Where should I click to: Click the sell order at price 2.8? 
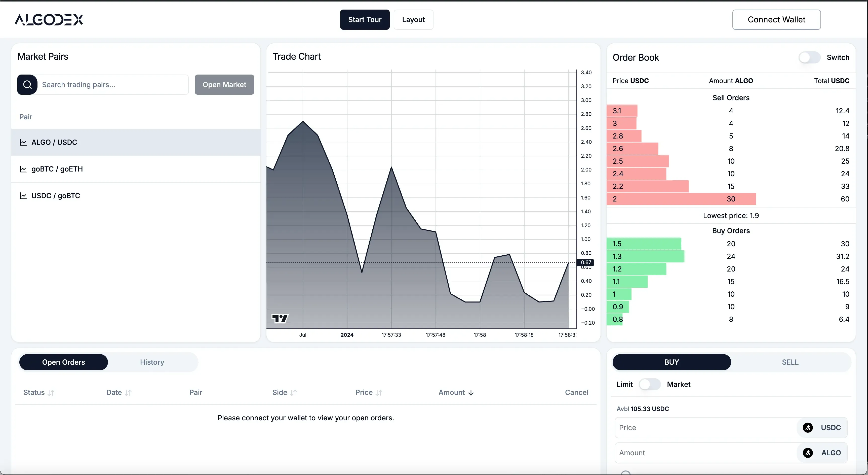point(731,136)
